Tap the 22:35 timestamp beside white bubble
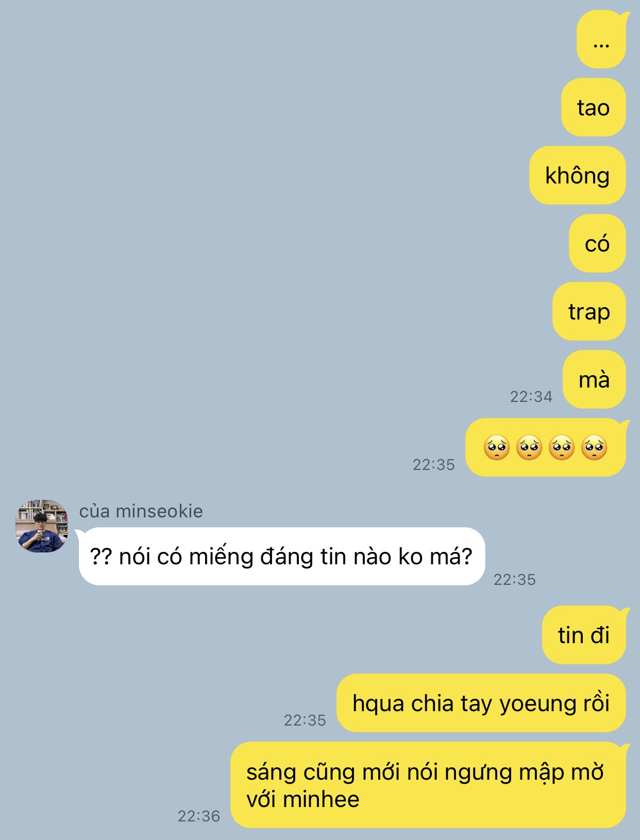The width and height of the screenshot is (640, 840). (x=514, y=580)
